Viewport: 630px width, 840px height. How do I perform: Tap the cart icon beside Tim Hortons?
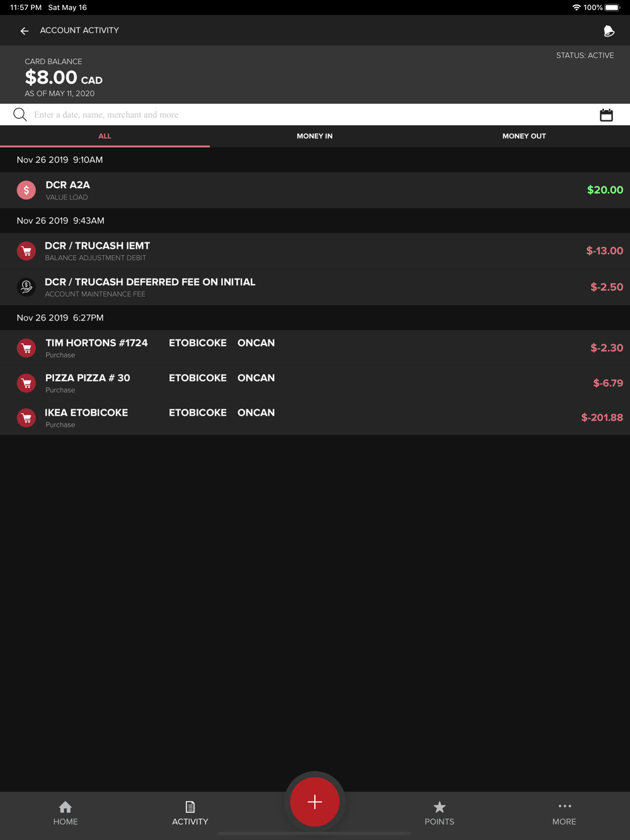pyautogui.click(x=26, y=348)
